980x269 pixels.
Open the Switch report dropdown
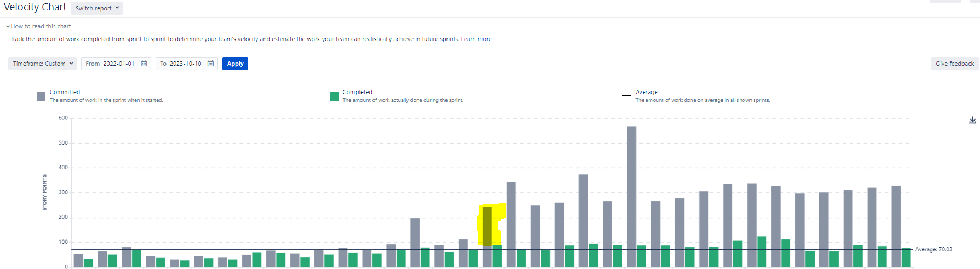click(96, 8)
